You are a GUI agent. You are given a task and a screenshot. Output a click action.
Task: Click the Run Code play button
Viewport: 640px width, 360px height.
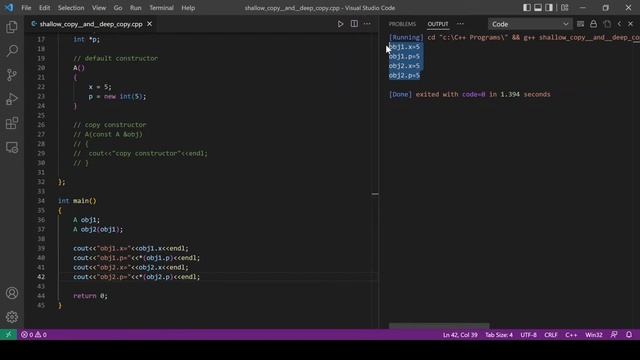340,24
